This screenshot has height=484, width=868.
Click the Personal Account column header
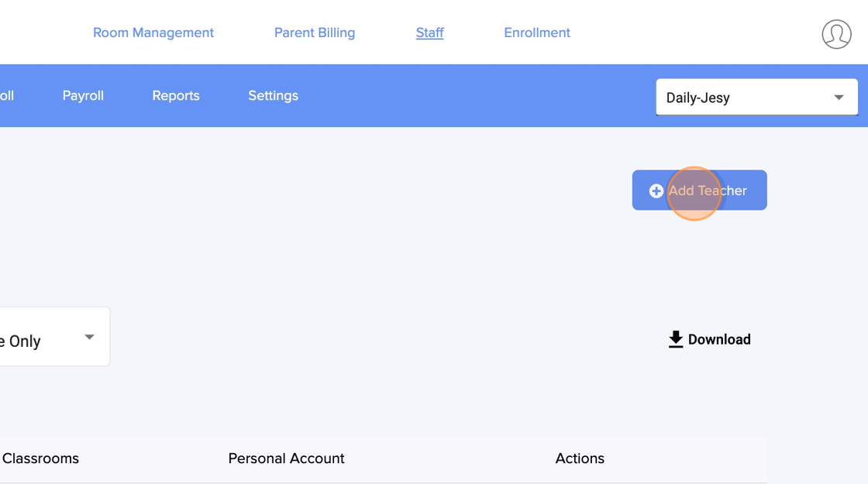tap(286, 458)
